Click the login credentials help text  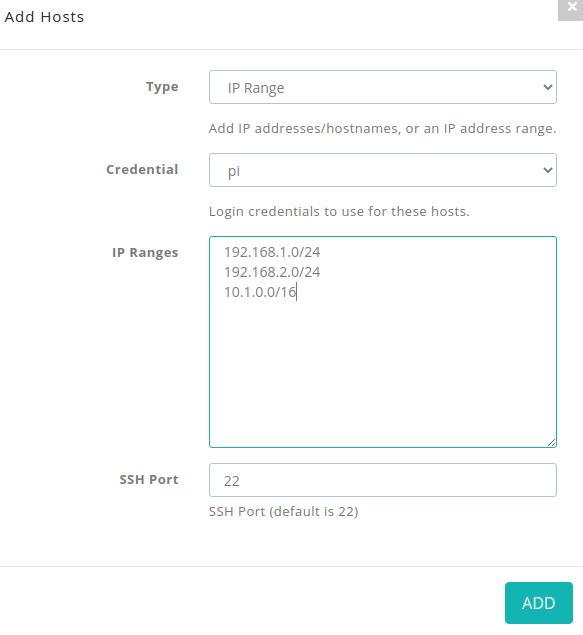339,211
